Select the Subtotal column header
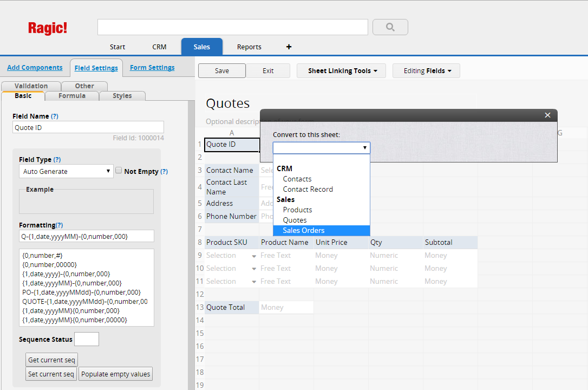This screenshot has height=390, width=588. click(x=450, y=242)
